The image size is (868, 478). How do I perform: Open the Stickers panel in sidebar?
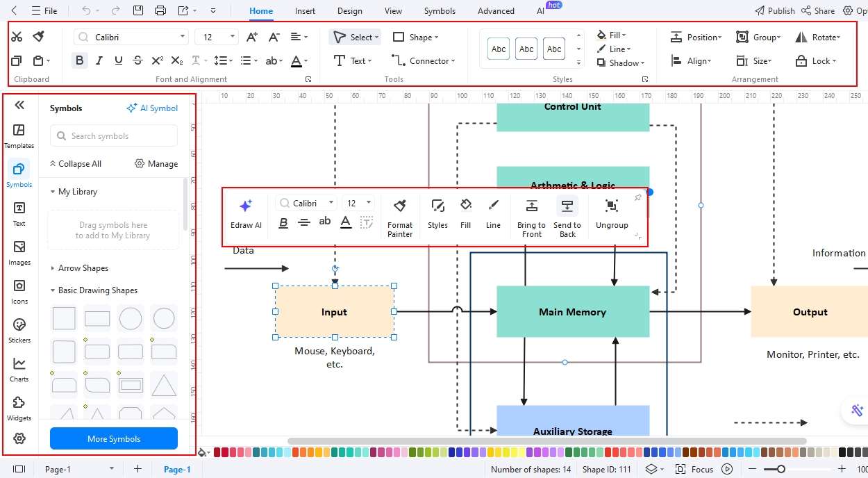19,330
